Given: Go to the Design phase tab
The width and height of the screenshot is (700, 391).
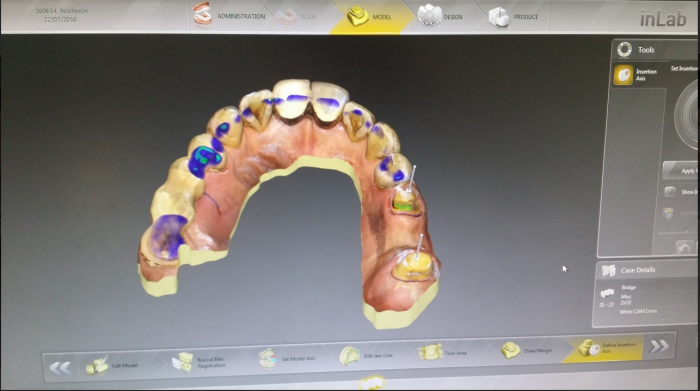Looking at the screenshot, I should [x=441, y=17].
